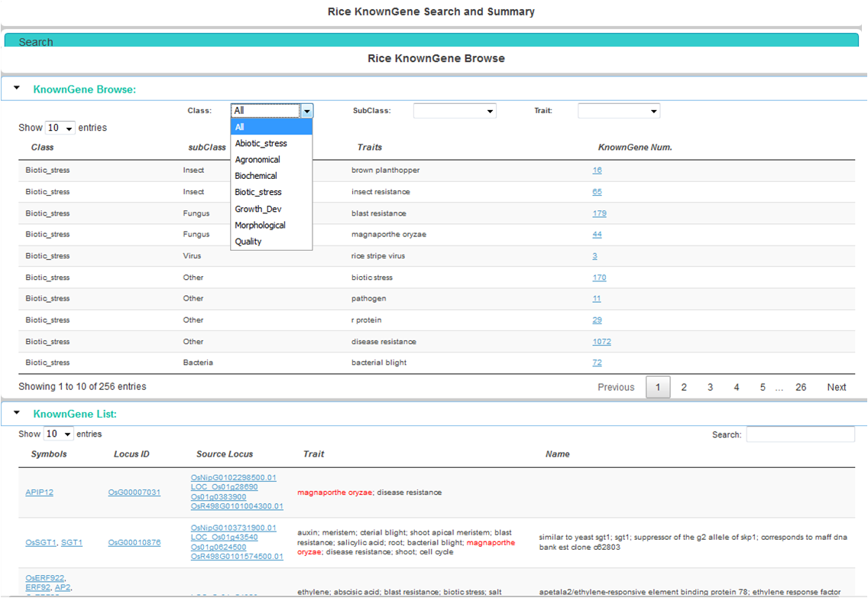Open magnaporthe oryzae gene count 44

click(597, 235)
